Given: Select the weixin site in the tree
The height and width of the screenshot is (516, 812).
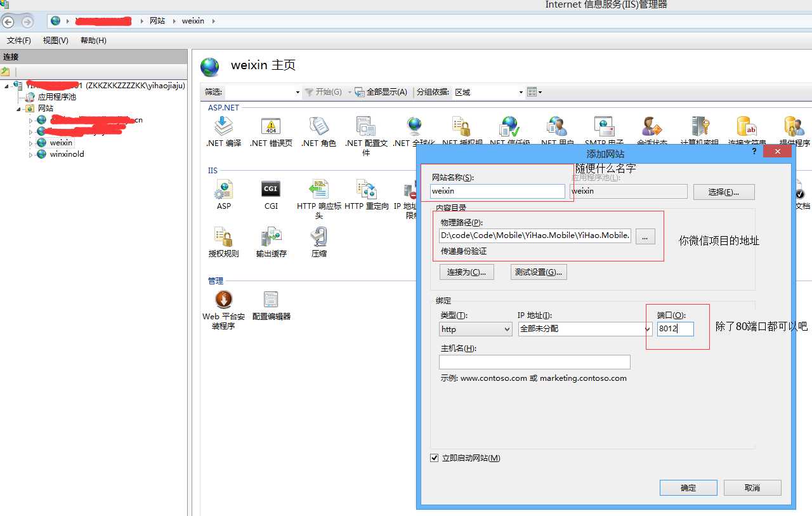Looking at the screenshot, I should point(61,143).
